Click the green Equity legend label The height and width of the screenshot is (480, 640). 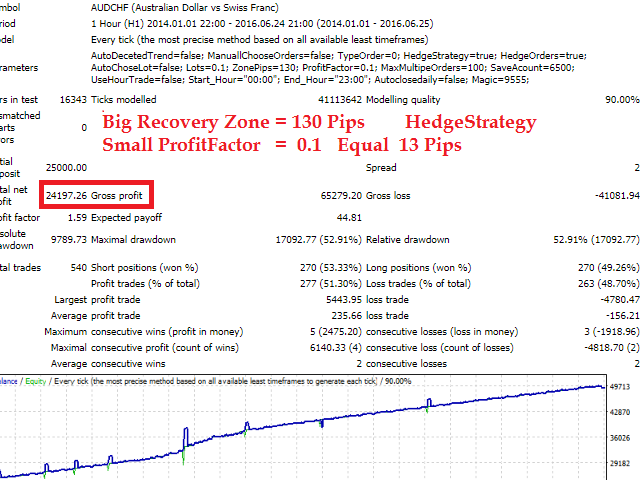coord(36,381)
